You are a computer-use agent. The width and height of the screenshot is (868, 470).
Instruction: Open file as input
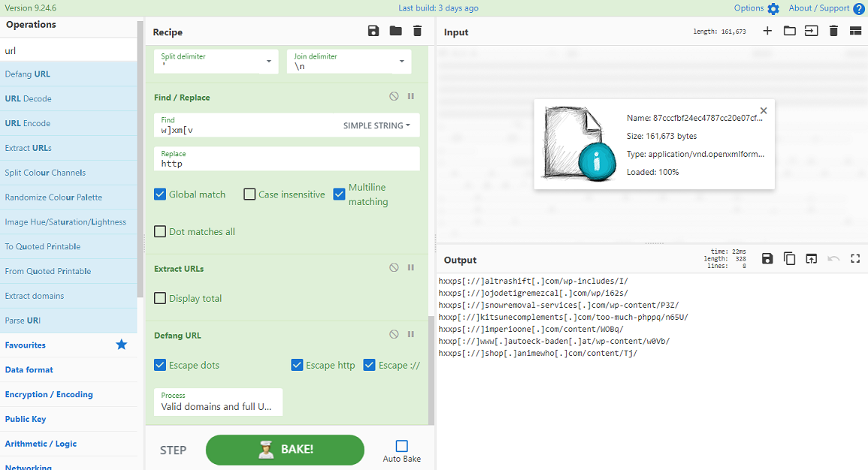[811, 31]
